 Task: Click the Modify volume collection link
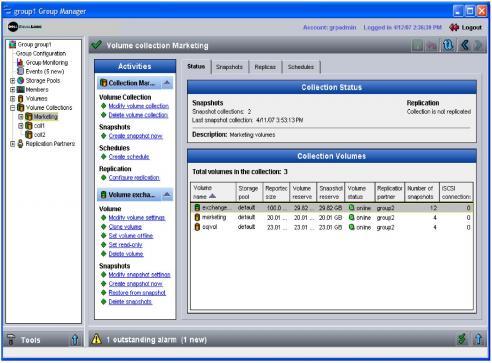139,106
